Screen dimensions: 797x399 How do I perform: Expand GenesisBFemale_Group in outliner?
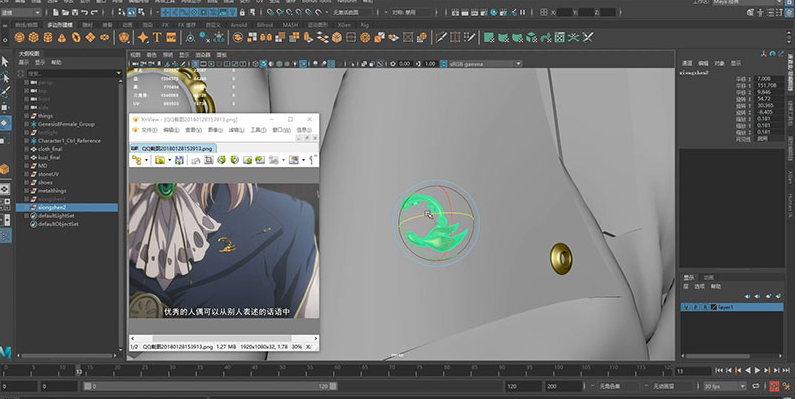pos(26,124)
